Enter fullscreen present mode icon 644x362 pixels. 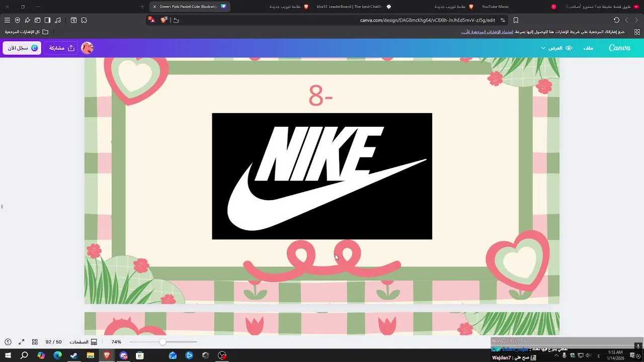tap(22, 342)
